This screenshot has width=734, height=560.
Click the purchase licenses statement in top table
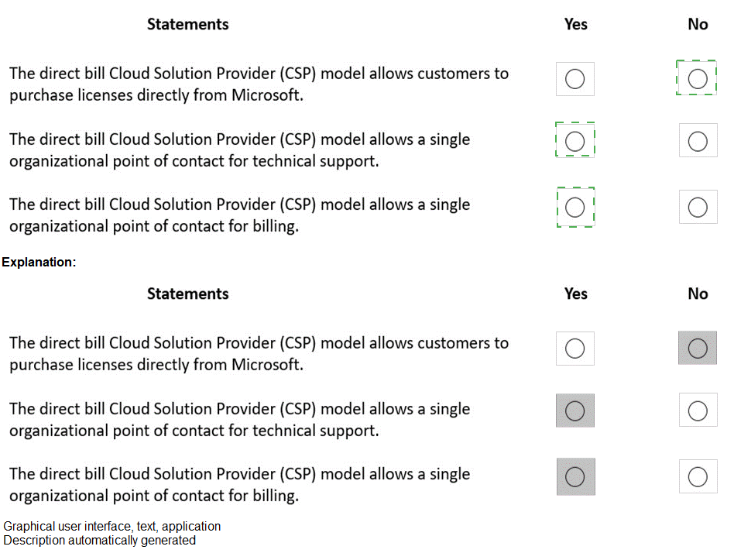[x=259, y=84]
